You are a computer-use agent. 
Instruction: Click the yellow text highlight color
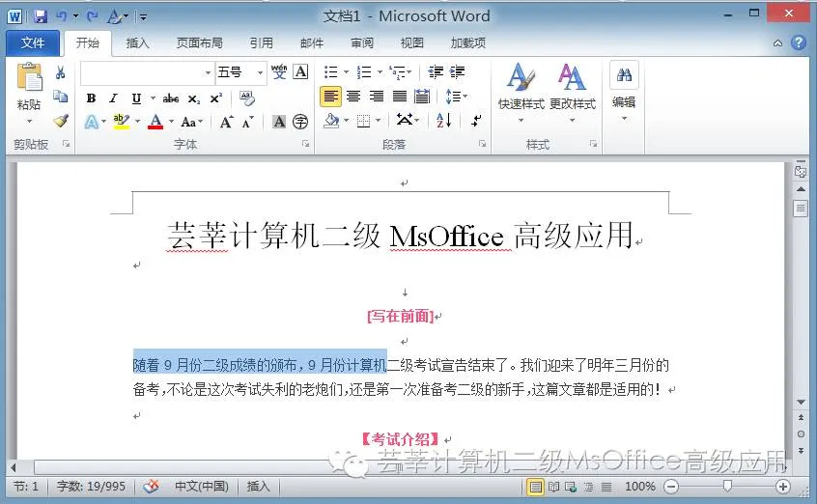121,122
